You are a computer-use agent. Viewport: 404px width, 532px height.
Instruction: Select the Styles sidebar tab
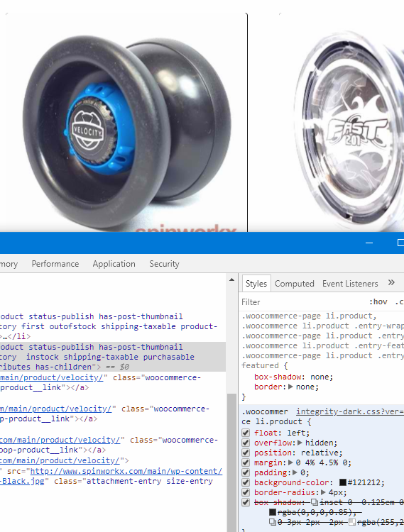coord(256,284)
